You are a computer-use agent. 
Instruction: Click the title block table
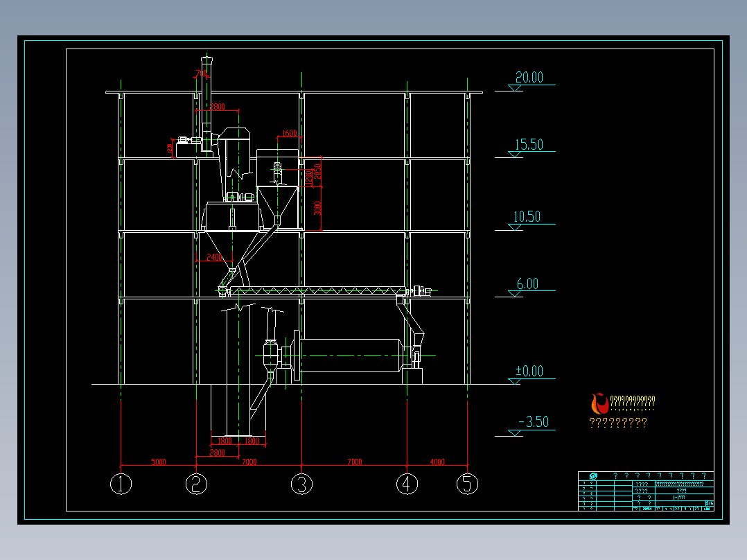click(x=646, y=491)
